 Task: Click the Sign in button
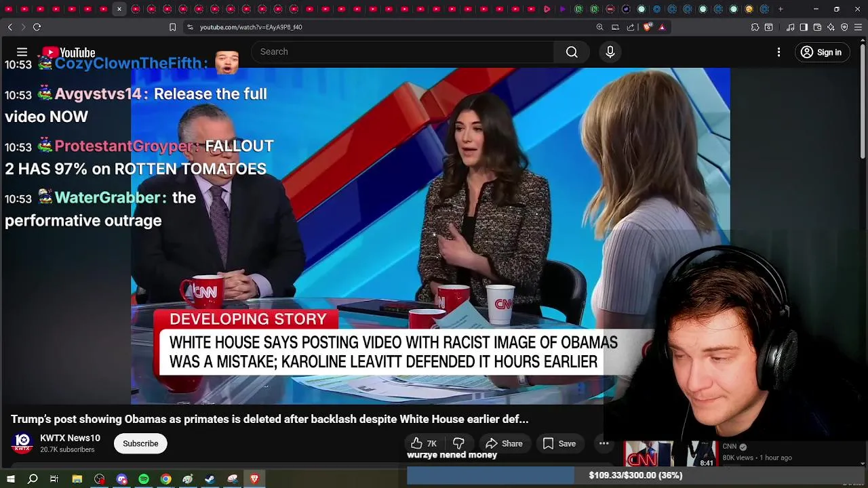(x=821, y=52)
